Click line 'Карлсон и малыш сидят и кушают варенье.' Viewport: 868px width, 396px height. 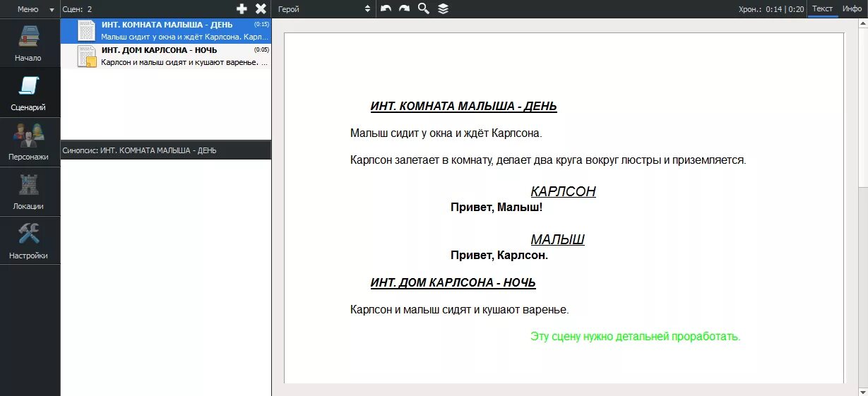(x=459, y=310)
